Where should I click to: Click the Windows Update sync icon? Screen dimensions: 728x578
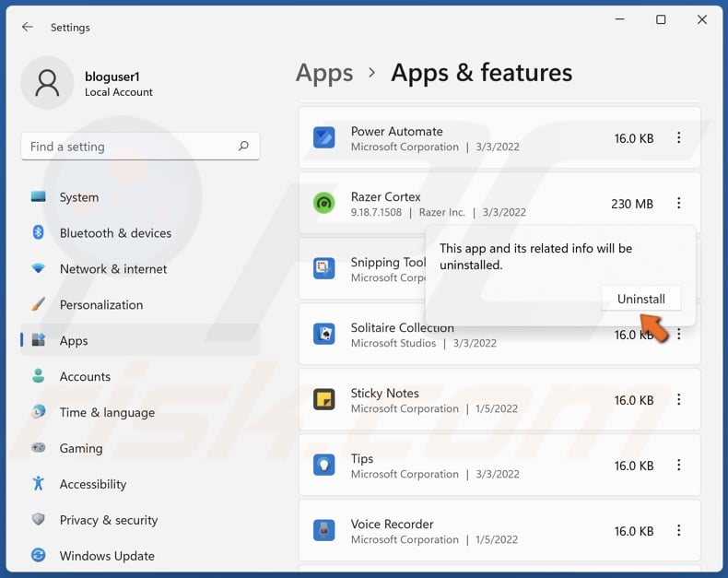pyautogui.click(x=38, y=555)
